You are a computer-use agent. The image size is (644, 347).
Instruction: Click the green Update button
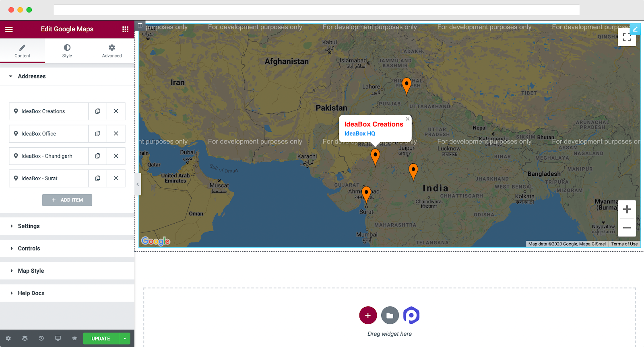[101, 339]
